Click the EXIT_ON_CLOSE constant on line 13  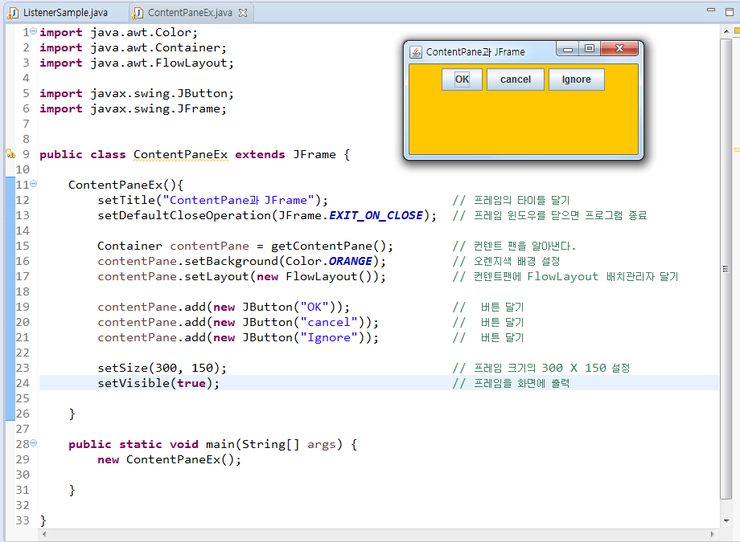tap(376, 215)
